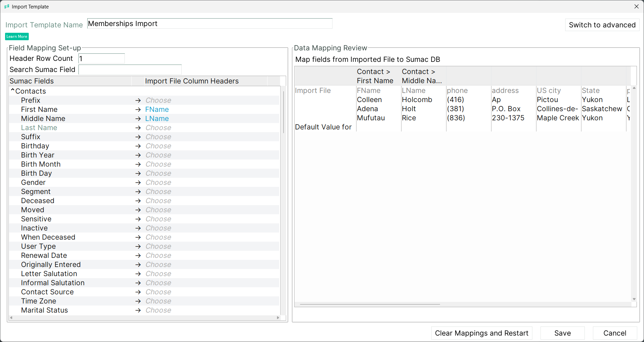Viewport: 644px width, 342px height.
Task: Click the Sumac Fields column header
Action: click(x=70, y=81)
